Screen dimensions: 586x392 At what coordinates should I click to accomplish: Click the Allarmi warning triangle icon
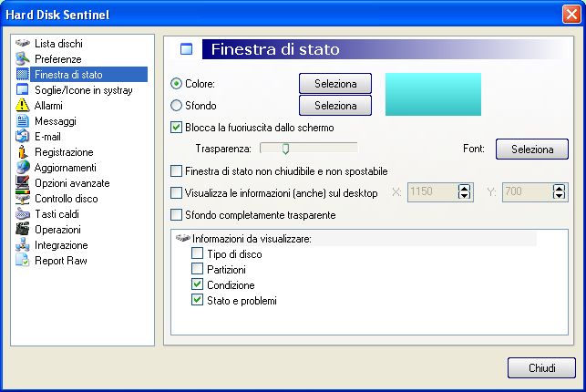click(x=23, y=106)
